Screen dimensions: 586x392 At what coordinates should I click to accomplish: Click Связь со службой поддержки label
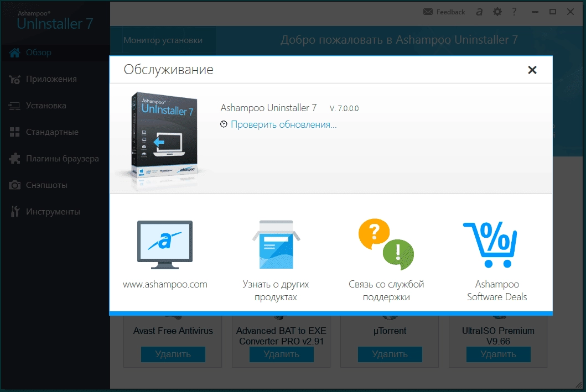(x=386, y=290)
